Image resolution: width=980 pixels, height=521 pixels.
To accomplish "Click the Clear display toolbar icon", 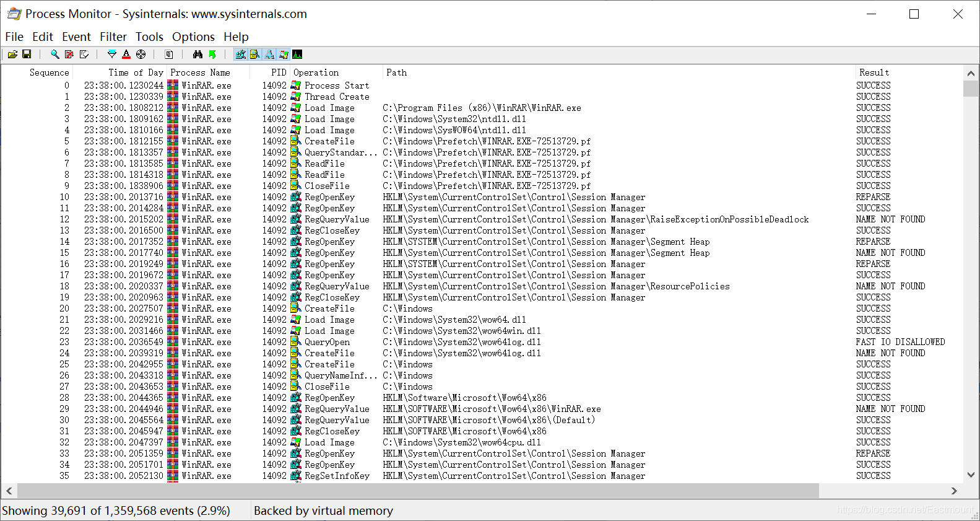I will [84, 55].
